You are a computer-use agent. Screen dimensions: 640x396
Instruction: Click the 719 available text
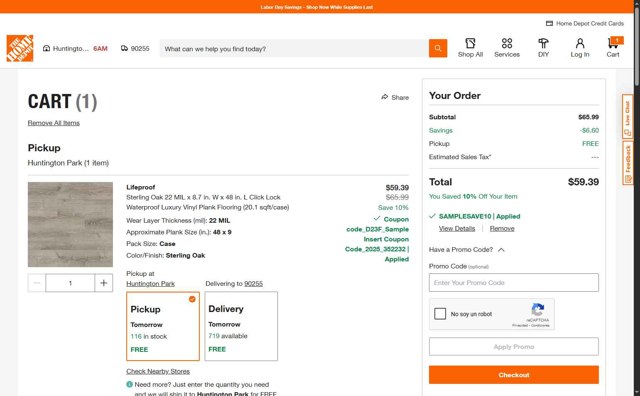pyautogui.click(x=228, y=336)
